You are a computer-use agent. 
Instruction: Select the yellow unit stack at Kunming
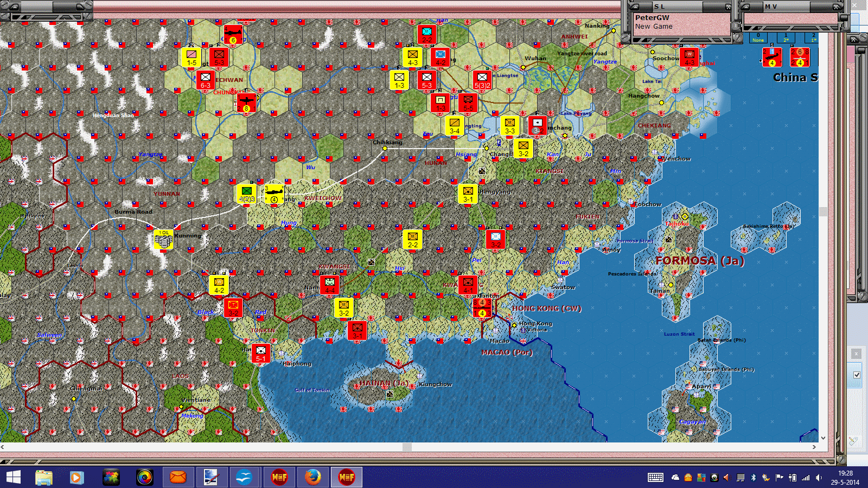(163, 239)
